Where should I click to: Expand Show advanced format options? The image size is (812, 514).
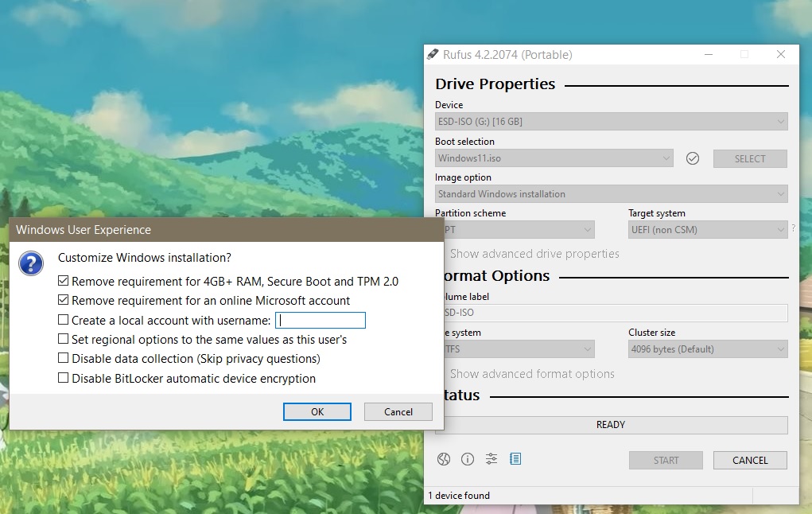pyautogui.click(x=532, y=374)
